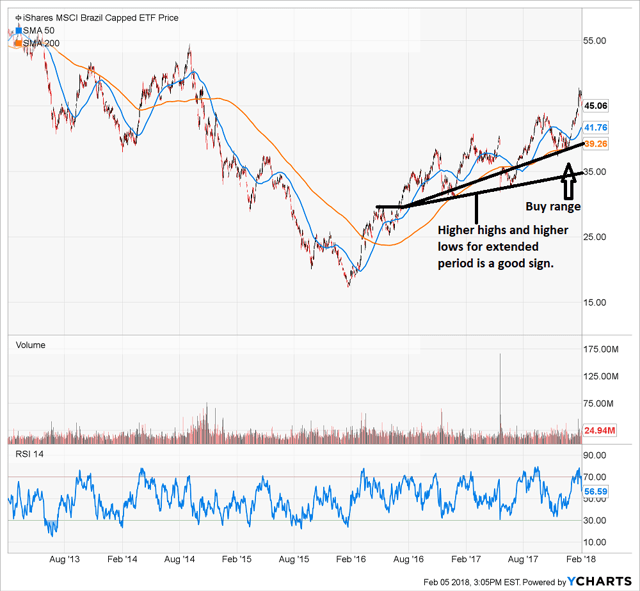Screen dimensions: 640x591
Task: Click the orange SMA 200 legend square
Action: click(18, 43)
